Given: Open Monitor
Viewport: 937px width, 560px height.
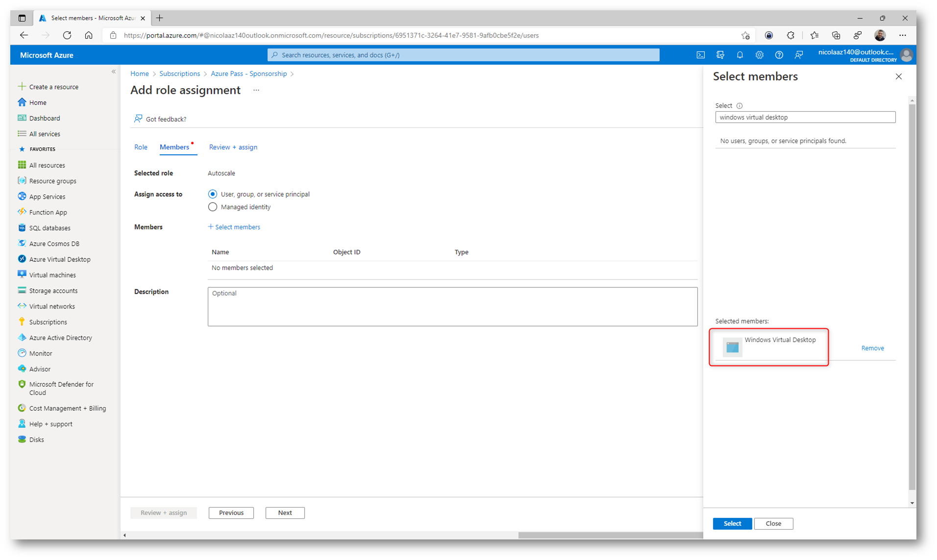Looking at the screenshot, I should point(35,353).
